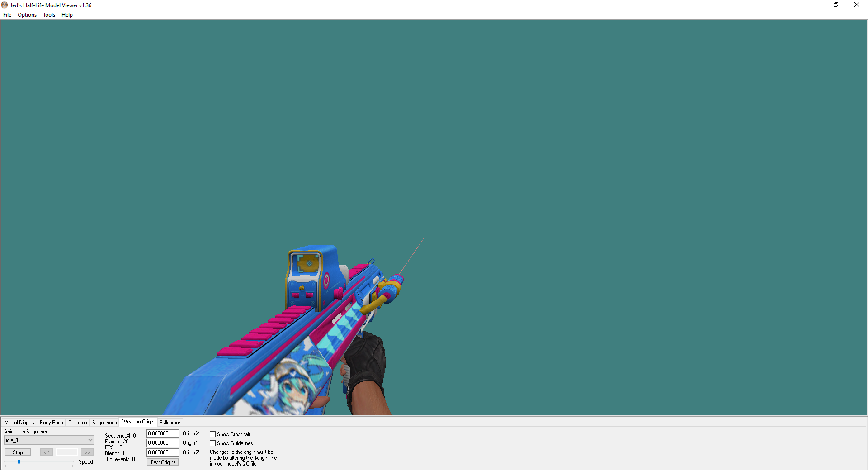The width and height of the screenshot is (868, 471).
Task: Click the '# of events: 0' text
Action: (x=120, y=459)
